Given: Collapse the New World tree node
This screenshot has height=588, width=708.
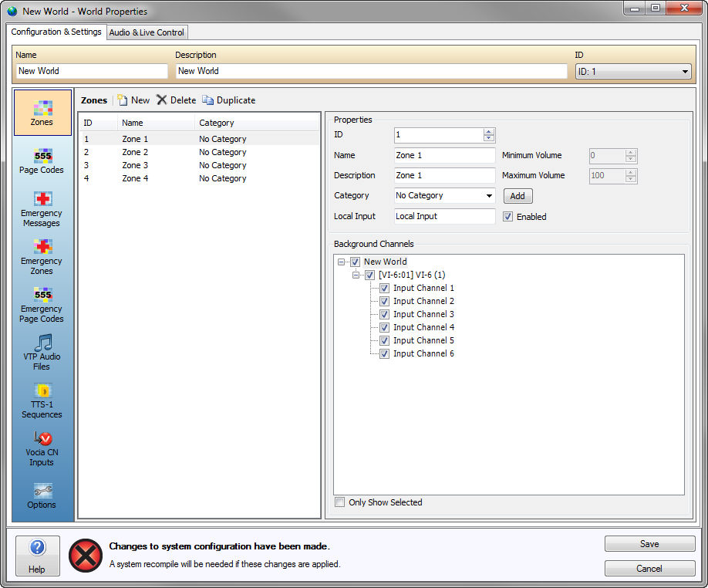Looking at the screenshot, I should click(341, 262).
